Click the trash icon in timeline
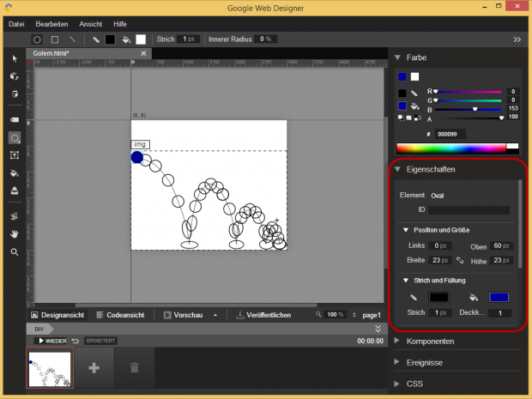Viewport: 532px width, 399px height. 133,367
